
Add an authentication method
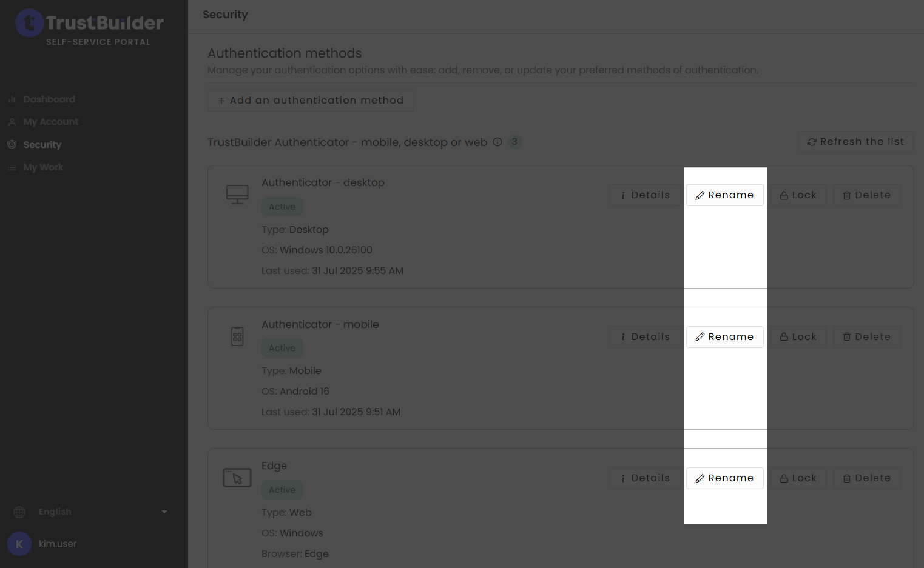tap(311, 101)
